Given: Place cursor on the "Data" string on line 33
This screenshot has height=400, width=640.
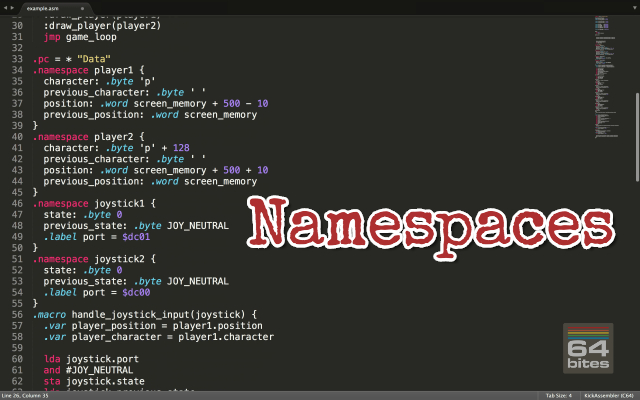Looking at the screenshot, I should pyautogui.click(x=94, y=59).
